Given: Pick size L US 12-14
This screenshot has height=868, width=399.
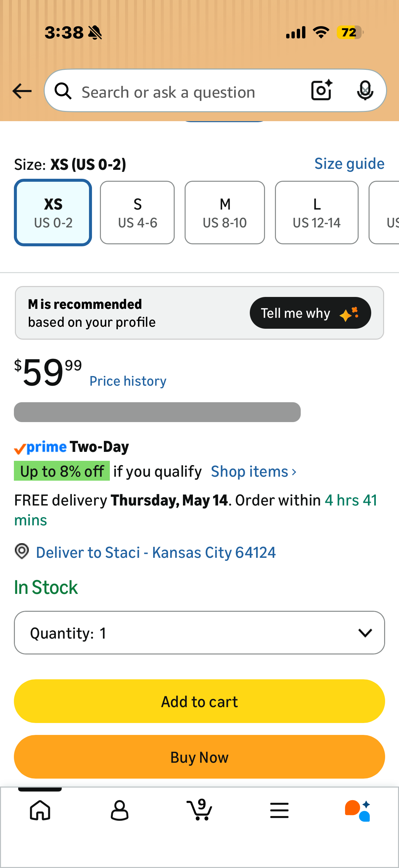Looking at the screenshot, I should coord(317,213).
